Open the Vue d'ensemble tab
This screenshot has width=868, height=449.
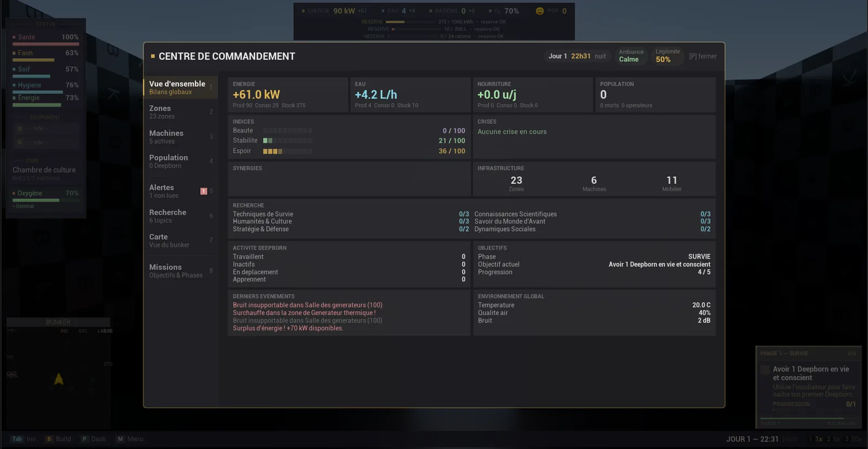(x=181, y=87)
